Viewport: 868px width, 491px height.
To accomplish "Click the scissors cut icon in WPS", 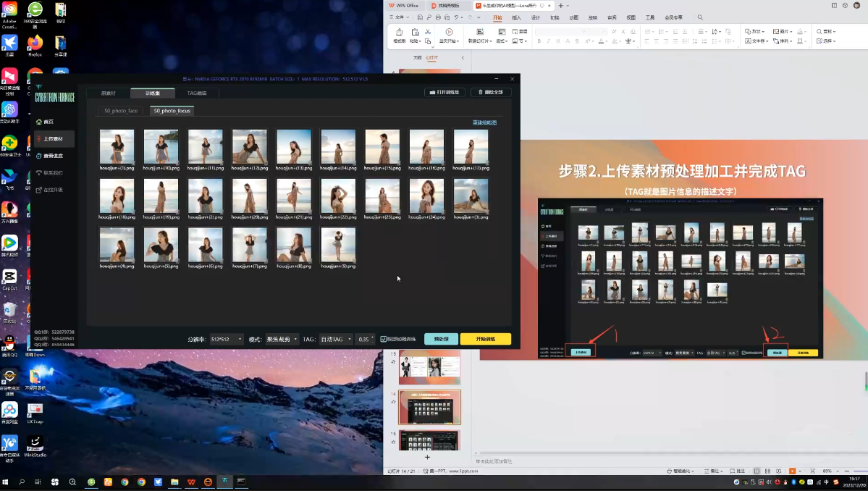I will pyautogui.click(x=428, y=32).
